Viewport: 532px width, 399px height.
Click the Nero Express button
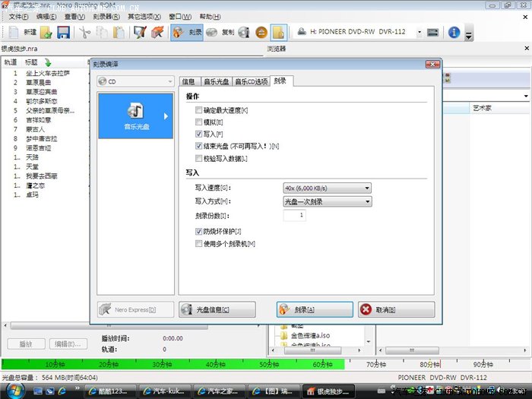135,310
